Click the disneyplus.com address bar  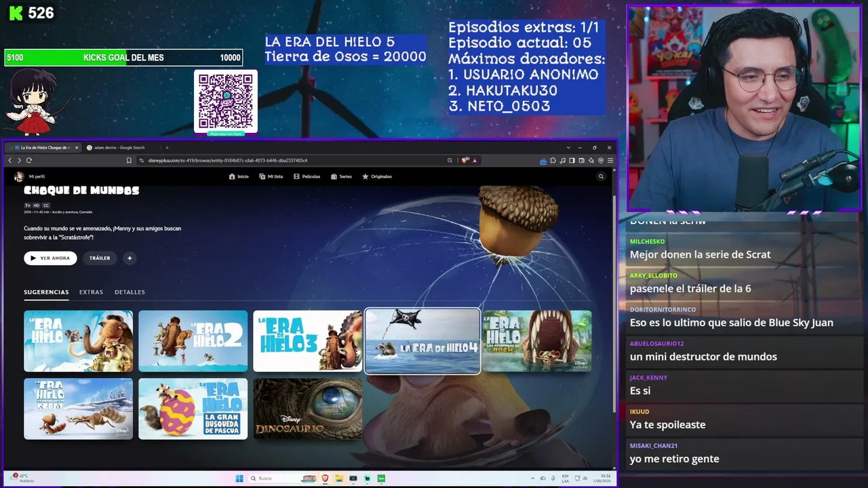[292, 161]
